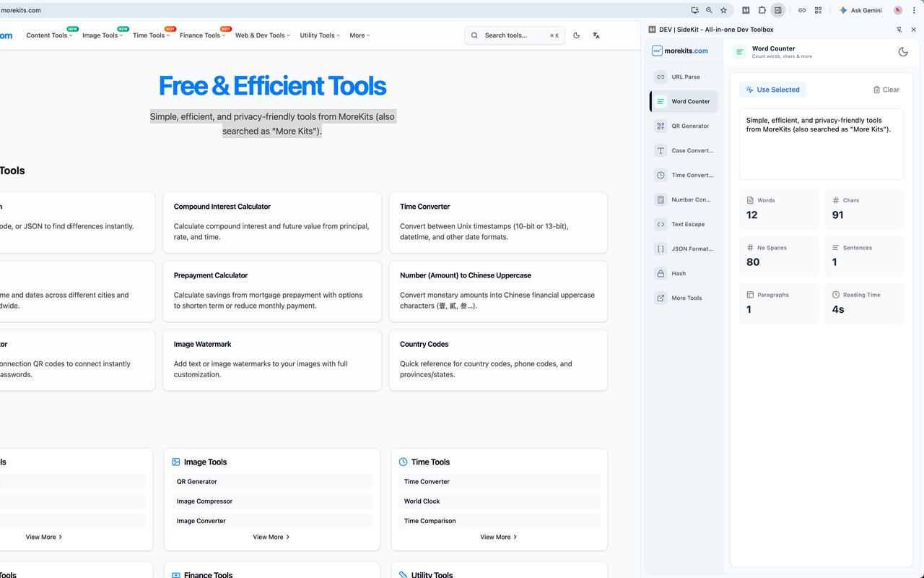Click the No Spaces stat card
Image resolution: width=924 pixels, height=578 pixels.
click(779, 256)
